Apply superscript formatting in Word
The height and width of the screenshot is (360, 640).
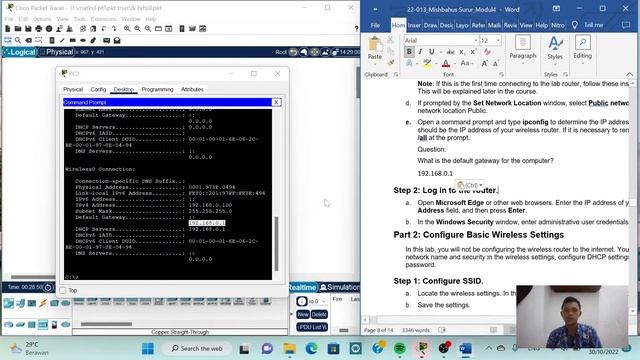point(473,52)
